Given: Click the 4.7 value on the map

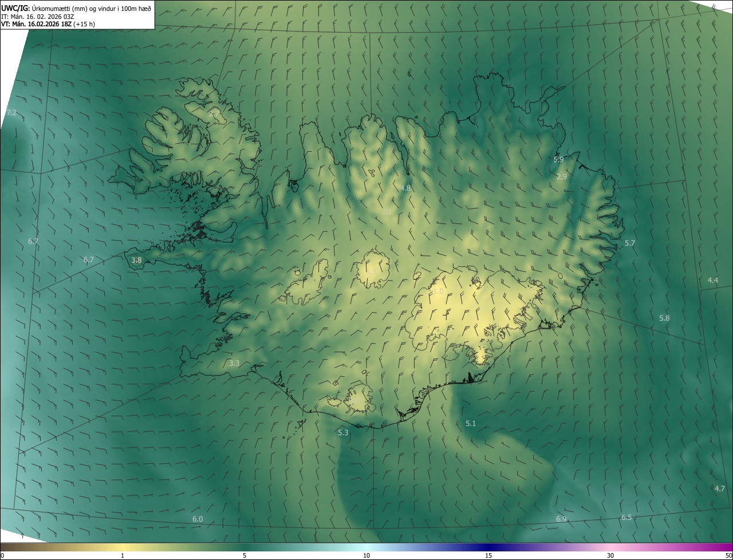Looking at the screenshot, I should [x=720, y=488].
